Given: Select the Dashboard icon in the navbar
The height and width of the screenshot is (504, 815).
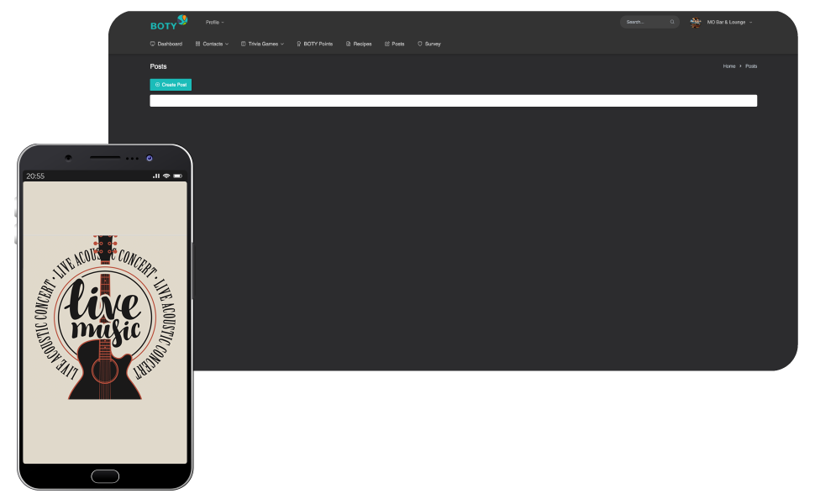Looking at the screenshot, I should tap(151, 44).
